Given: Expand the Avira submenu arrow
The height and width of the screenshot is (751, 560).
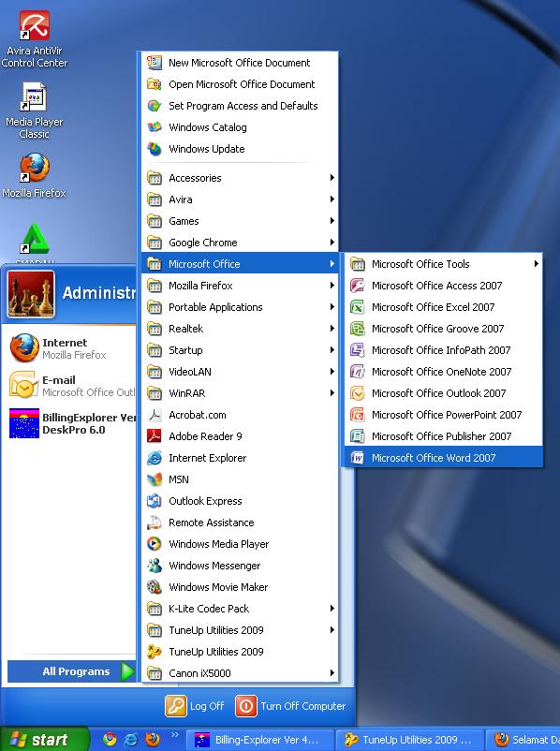Looking at the screenshot, I should click(x=332, y=199).
